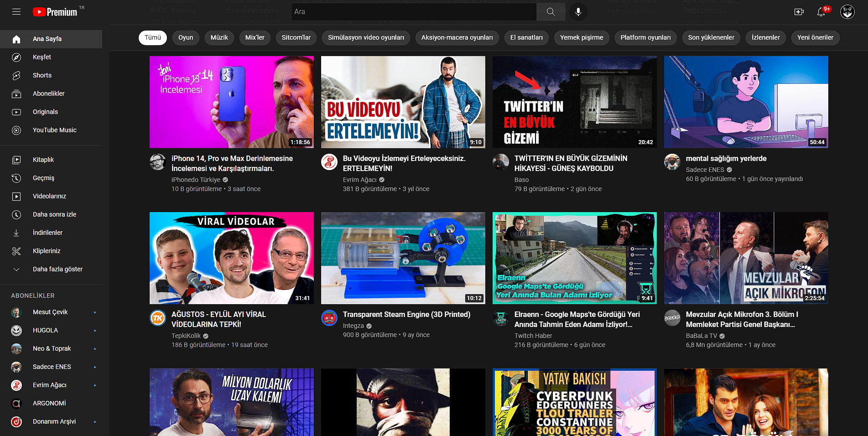
Task: Open mental sağlığım yerlerde video thumbnail
Action: (746, 102)
